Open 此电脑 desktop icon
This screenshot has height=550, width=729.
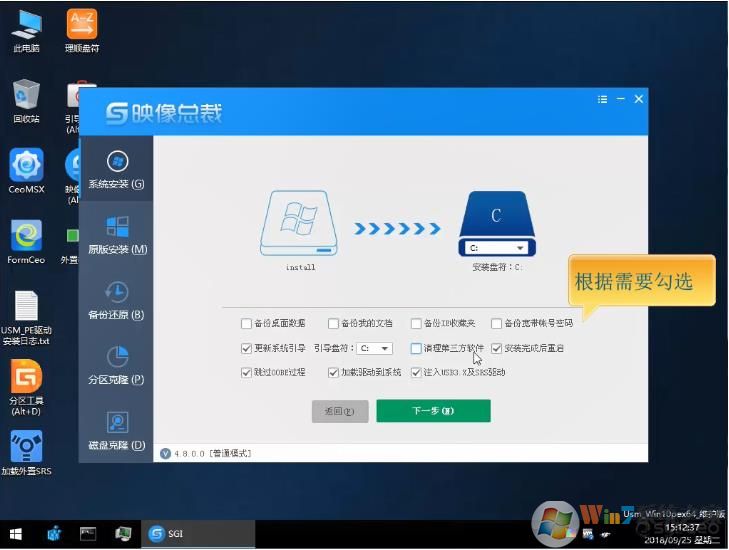(26, 31)
